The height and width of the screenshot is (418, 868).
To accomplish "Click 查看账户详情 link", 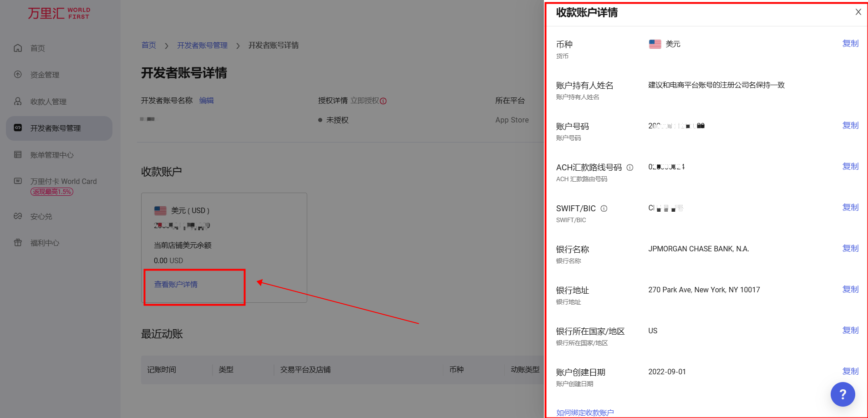I will tap(176, 285).
